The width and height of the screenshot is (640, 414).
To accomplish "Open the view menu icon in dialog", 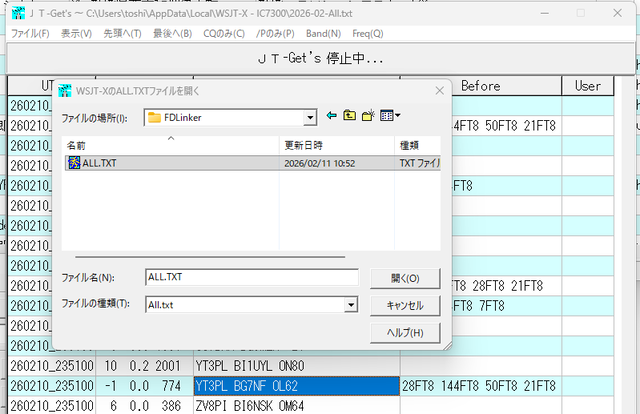I will click(390, 116).
